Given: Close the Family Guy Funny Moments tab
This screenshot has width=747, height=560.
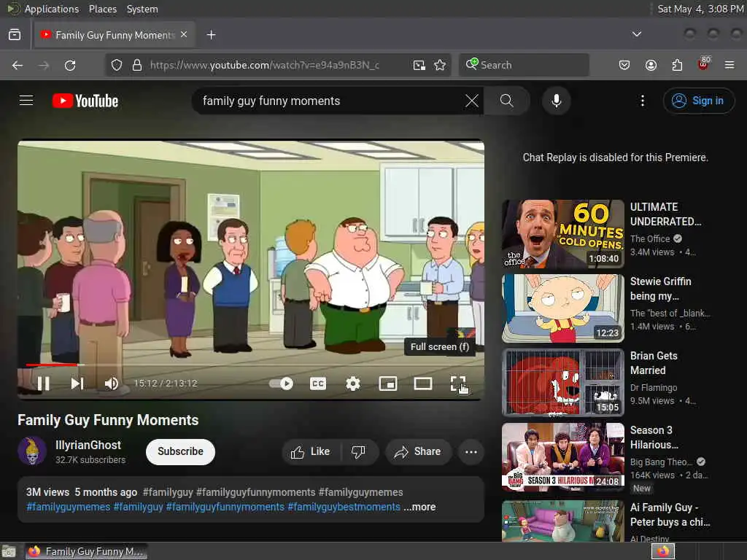Looking at the screenshot, I should click(x=184, y=35).
